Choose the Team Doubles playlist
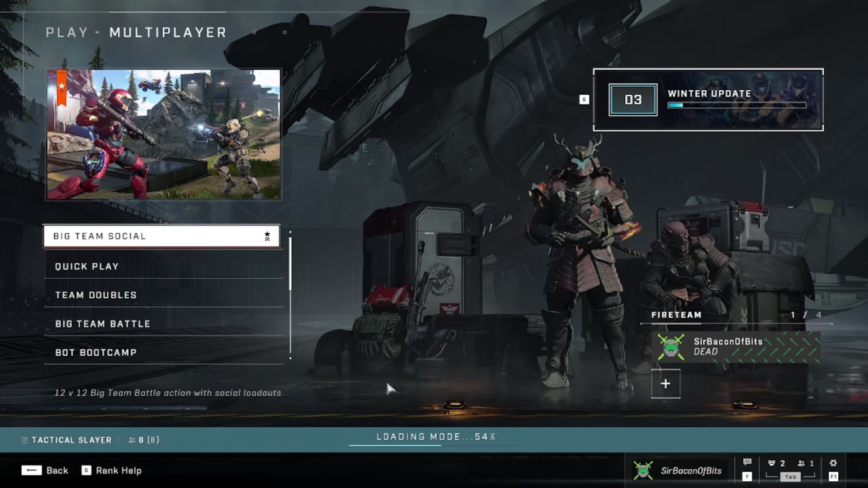 tap(163, 295)
